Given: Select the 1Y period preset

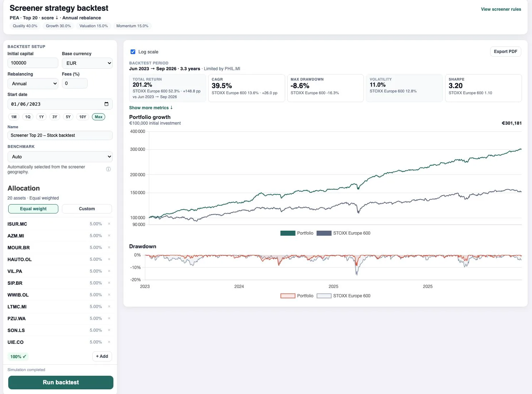Looking at the screenshot, I should [x=42, y=117].
